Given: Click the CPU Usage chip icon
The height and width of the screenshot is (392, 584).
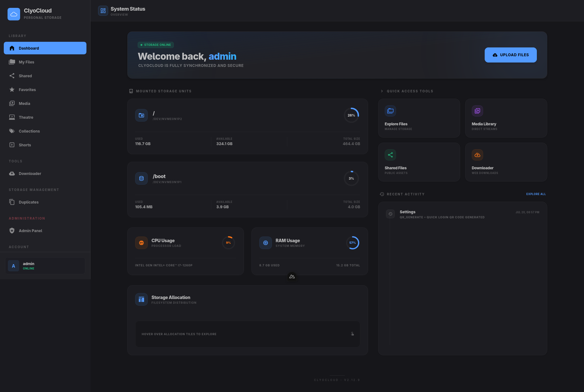Looking at the screenshot, I should click(141, 243).
